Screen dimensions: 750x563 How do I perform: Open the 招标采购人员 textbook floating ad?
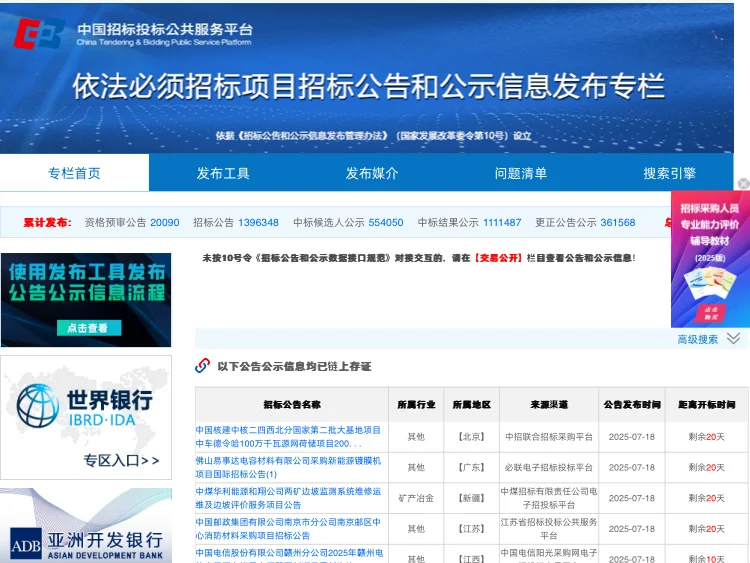[x=710, y=259]
